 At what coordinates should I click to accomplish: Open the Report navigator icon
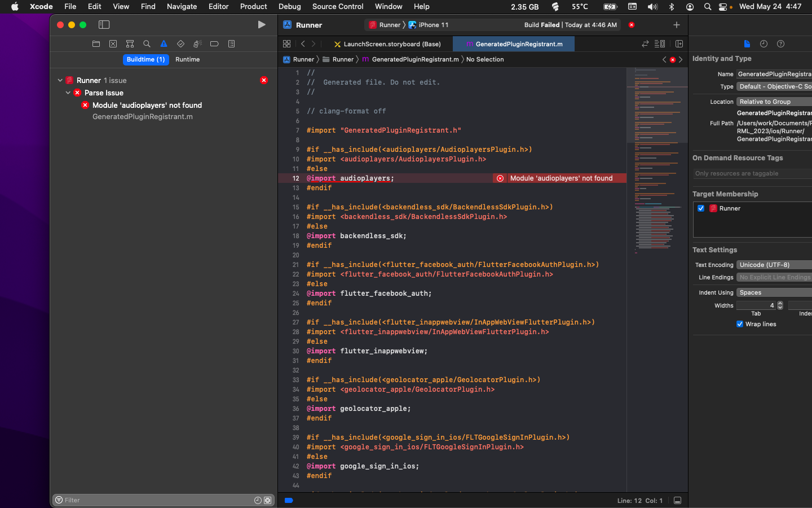click(x=231, y=44)
